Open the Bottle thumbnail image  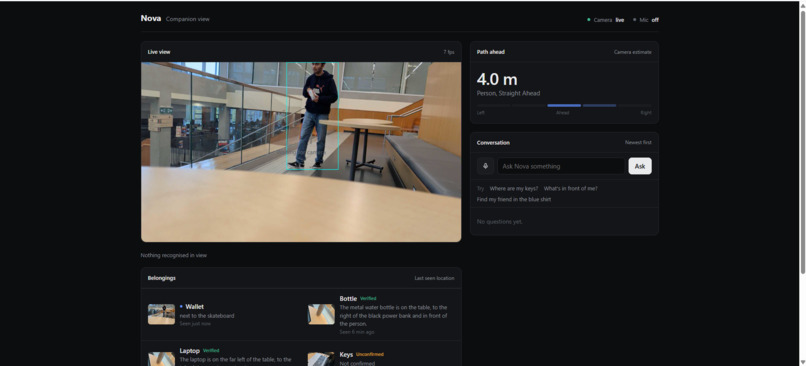[x=321, y=314]
